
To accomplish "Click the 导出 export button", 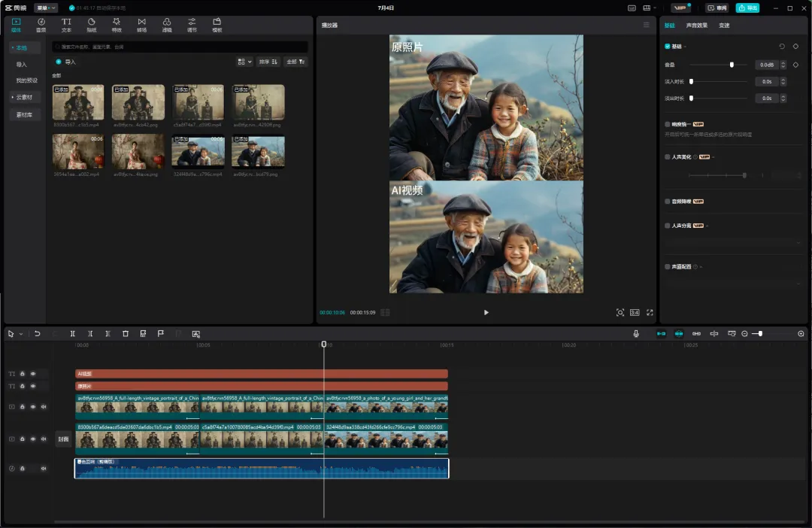I will pos(747,8).
